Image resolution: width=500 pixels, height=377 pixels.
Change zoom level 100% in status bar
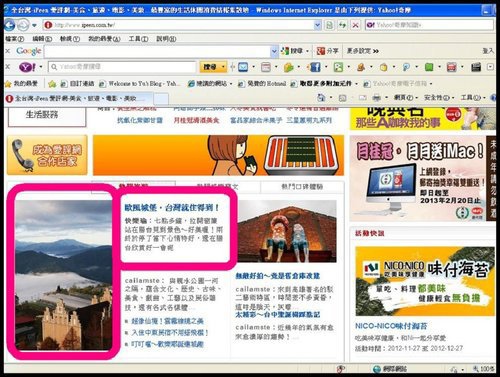pos(483,369)
